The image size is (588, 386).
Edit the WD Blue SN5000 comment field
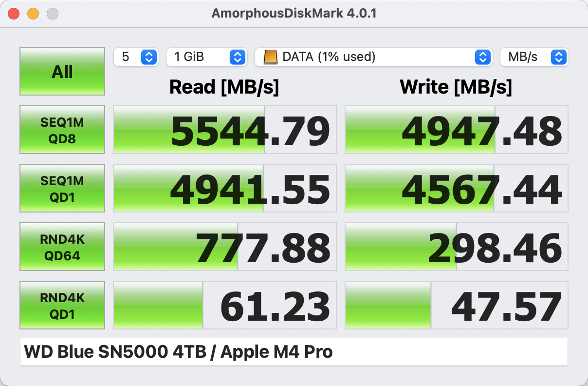[294, 352]
